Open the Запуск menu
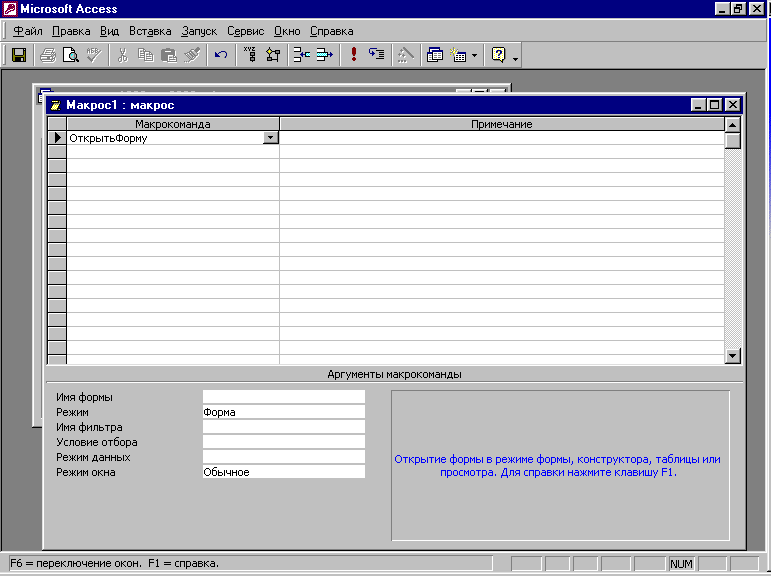The height and width of the screenshot is (576, 771). pyautogui.click(x=199, y=31)
